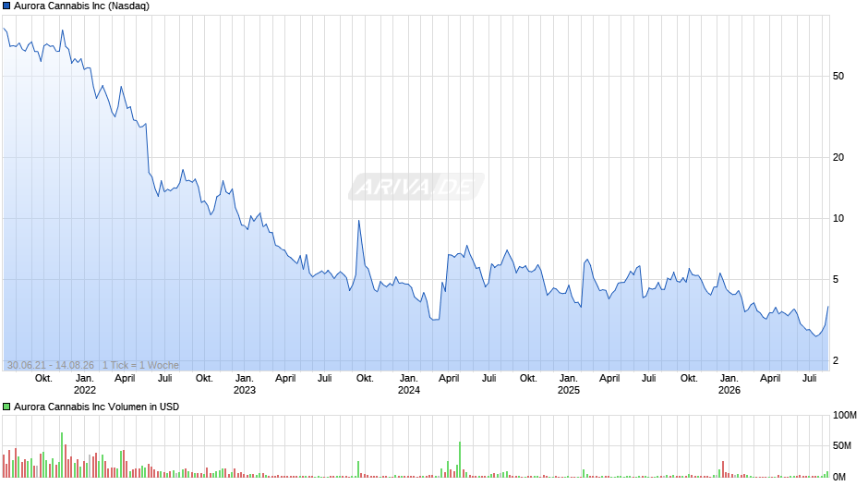The width and height of the screenshot is (868, 486).
Task: Click the blue legend square beside Aurora Cannabis Inc (Nasdaq)
Action: pyautogui.click(x=6, y=6)
